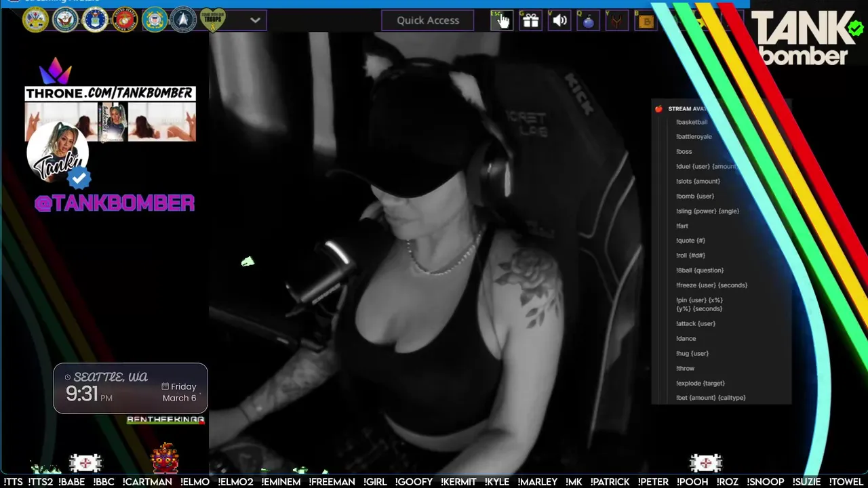The image size is (868, 488).
Task: Click the calendar icon beside Friday
Action: [x=165, y=386]
